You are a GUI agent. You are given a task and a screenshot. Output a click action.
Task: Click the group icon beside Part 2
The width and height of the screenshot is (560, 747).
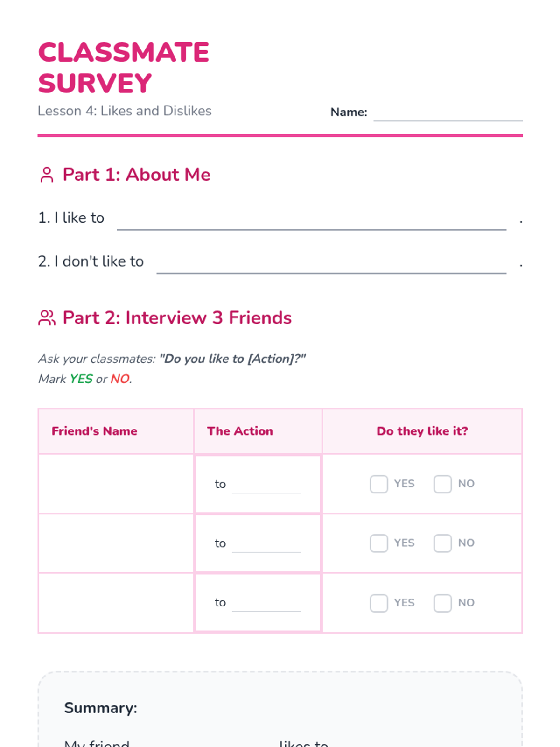point(47,318)
